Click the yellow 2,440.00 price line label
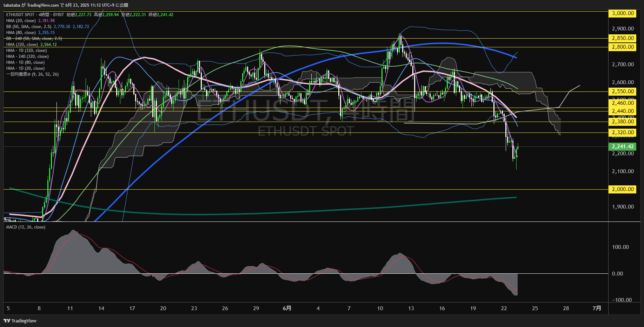644x327 pixels. [623, 111]
